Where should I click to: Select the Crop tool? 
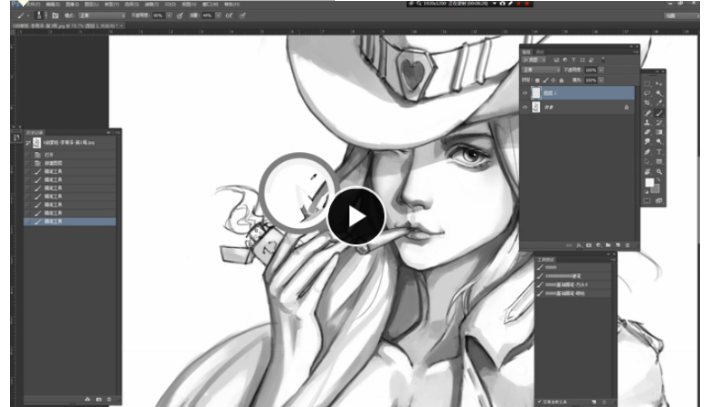(647, 103)
